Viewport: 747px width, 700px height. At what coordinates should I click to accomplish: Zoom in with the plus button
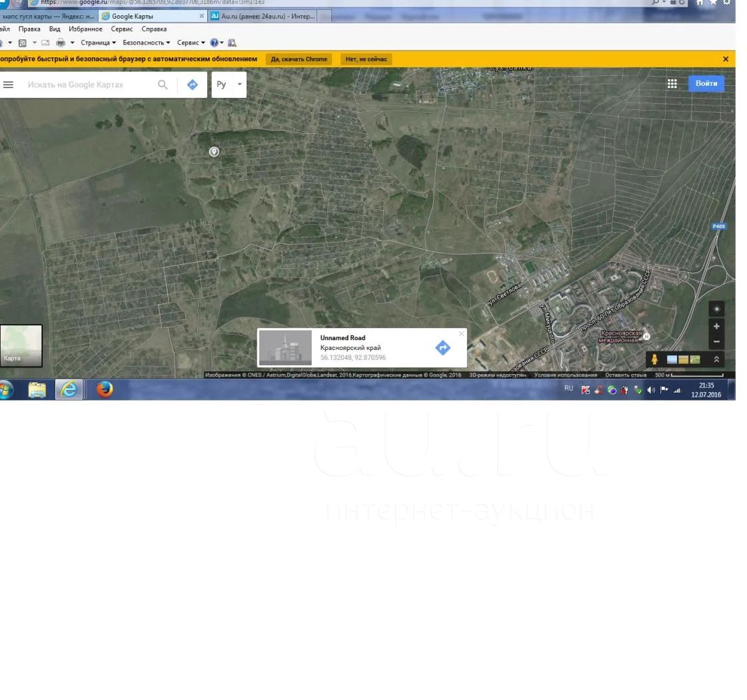click(716, 327)
